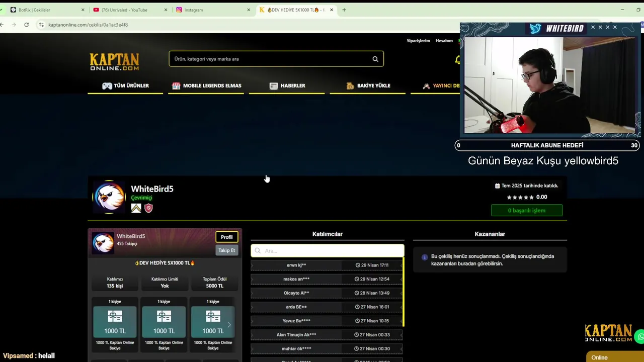
Task: Go to the HABERLER menu item
Action: pyautogui.click(x=287, y=86)
